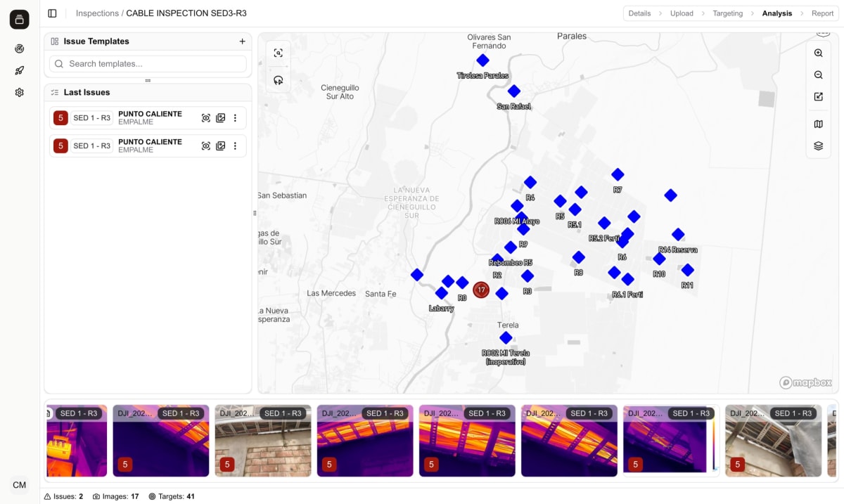Locate first PUNTO CALIENTE issue with the eye icon
This screenshot has height=504, width=844.
coord(205,117)
